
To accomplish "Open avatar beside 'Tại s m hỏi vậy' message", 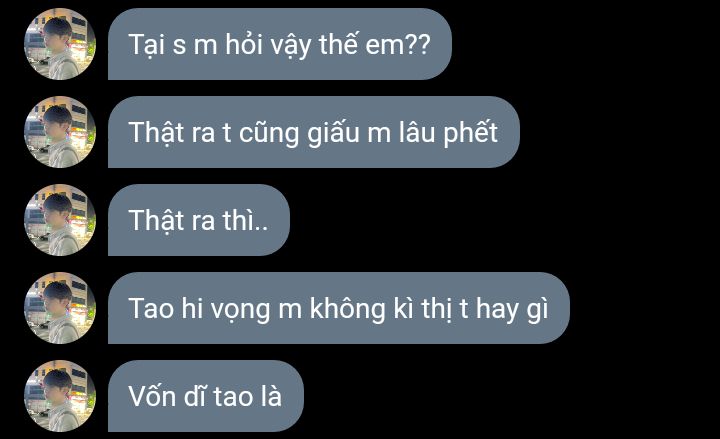I will click(x=60, y=44).
